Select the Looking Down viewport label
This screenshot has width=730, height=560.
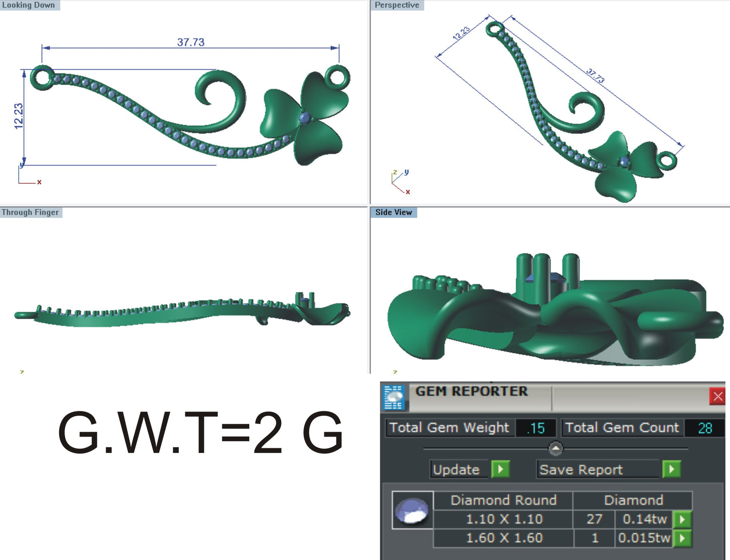pos(28,5)
